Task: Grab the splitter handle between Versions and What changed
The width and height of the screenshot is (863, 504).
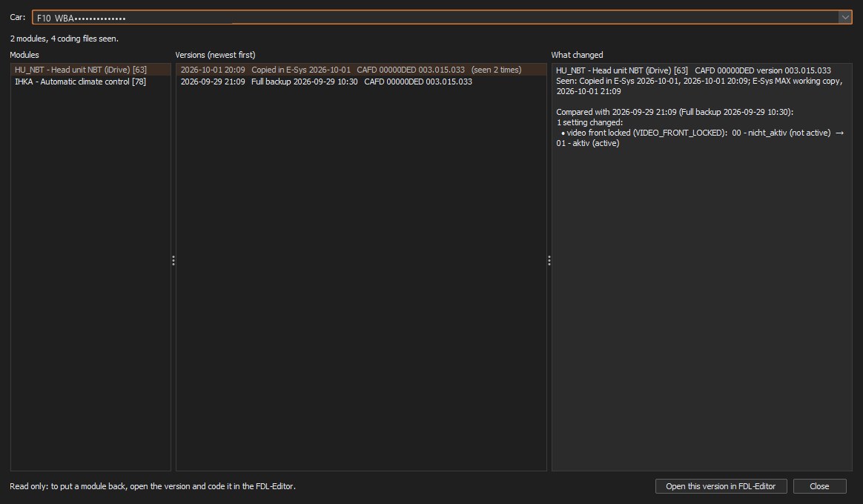Action: pos(549,261)
